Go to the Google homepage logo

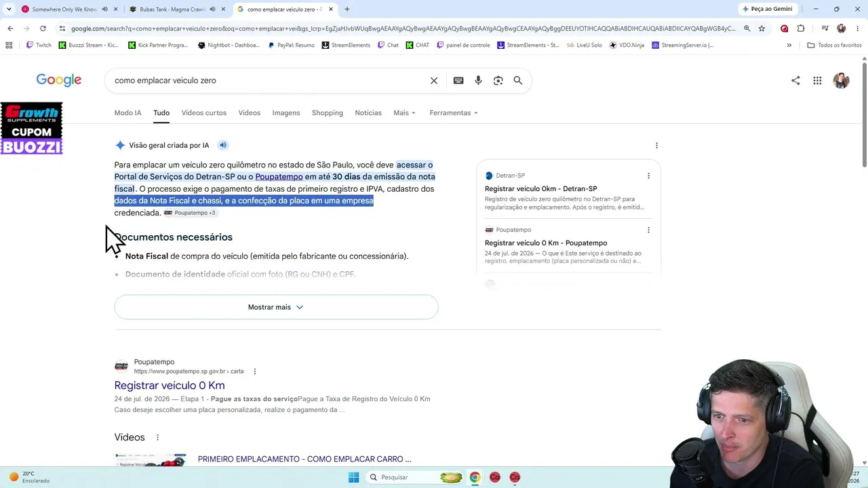click(x=59, y=81)
